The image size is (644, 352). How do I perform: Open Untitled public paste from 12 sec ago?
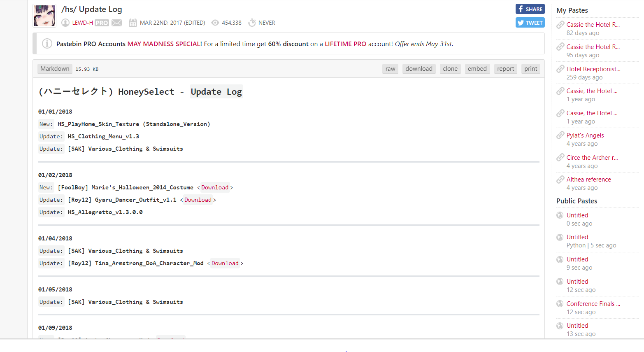(x=577, y=282)
